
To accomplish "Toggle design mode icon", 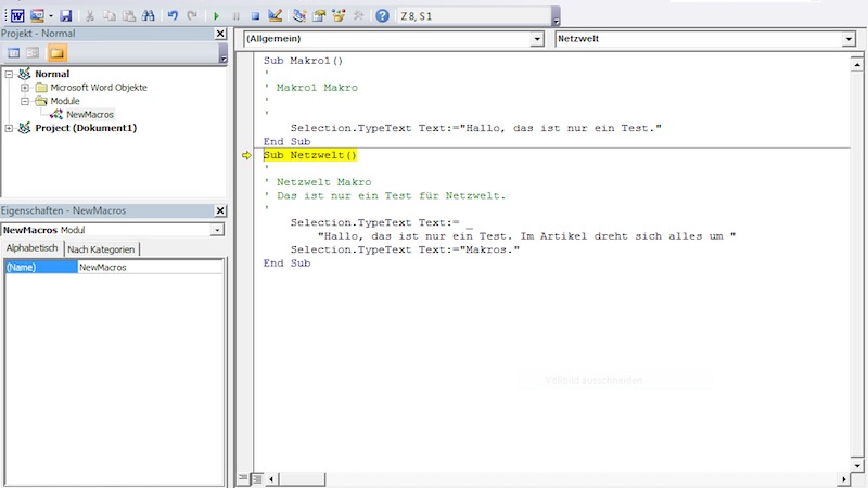I will [x=275, y=16].
